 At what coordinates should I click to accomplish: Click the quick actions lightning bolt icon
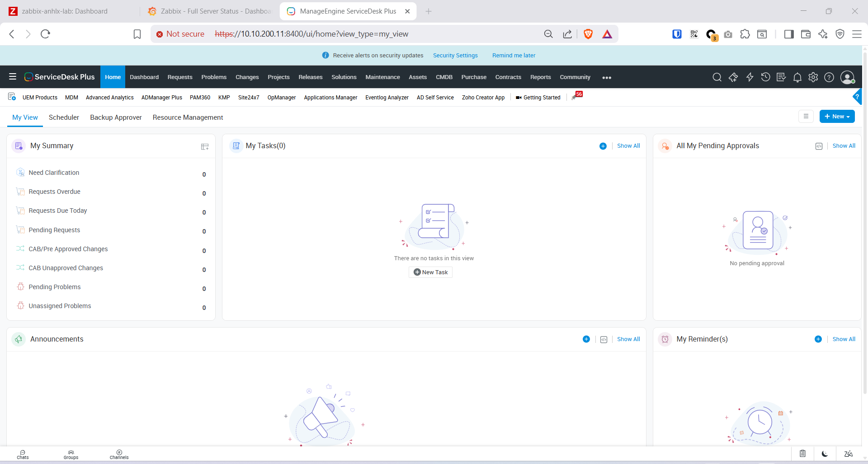[750, 77]
